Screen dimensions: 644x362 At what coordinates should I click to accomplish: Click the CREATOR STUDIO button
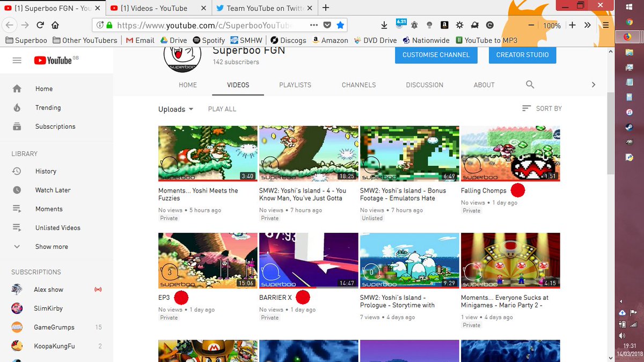522,55
